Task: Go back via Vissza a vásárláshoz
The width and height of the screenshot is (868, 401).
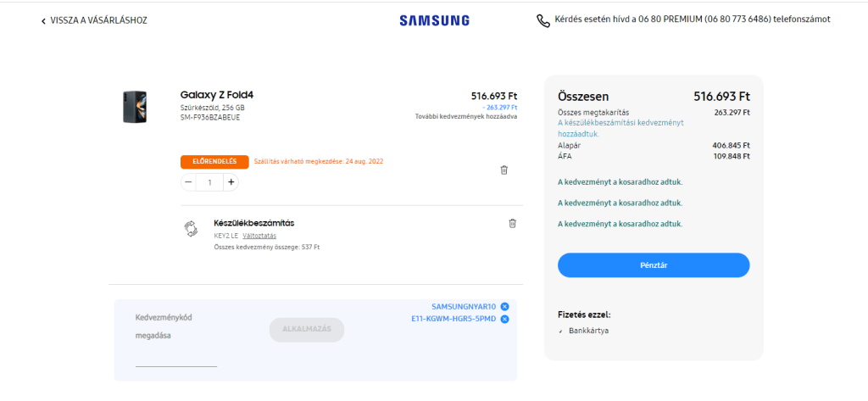Action: 94,20
